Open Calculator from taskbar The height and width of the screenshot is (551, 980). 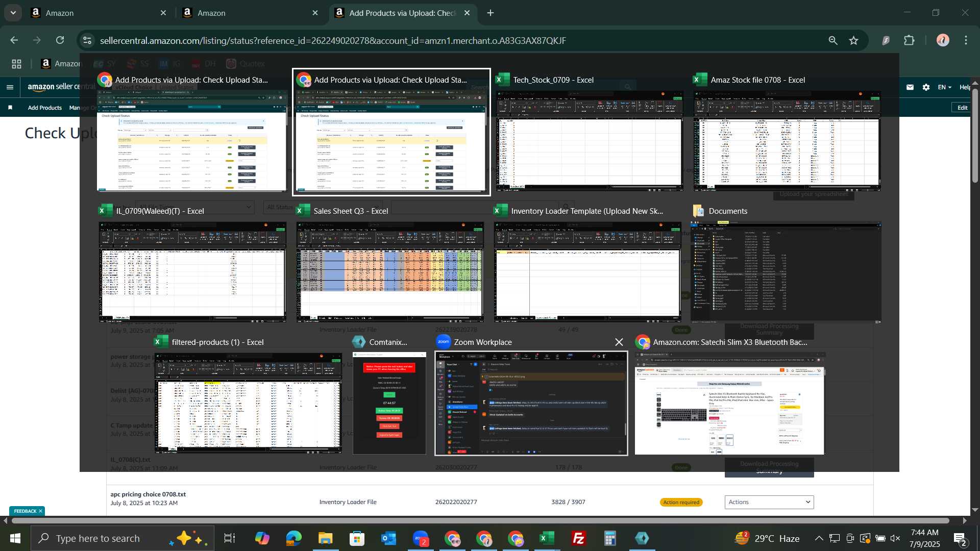(x=610, y=538)
